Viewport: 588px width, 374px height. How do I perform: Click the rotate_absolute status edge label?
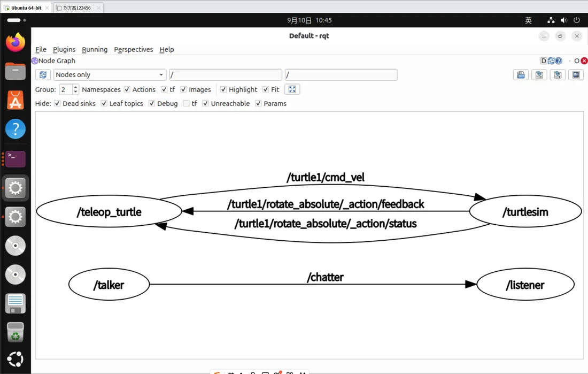click(326, 224)
